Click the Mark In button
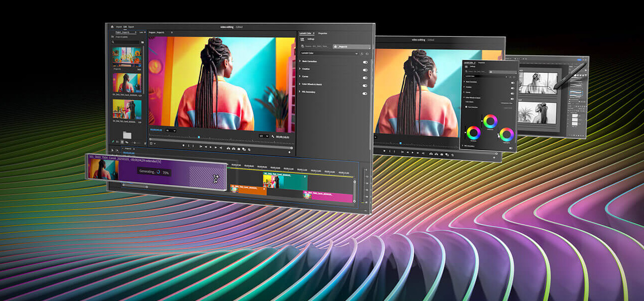The image size is (644, 301). (189, 145)
